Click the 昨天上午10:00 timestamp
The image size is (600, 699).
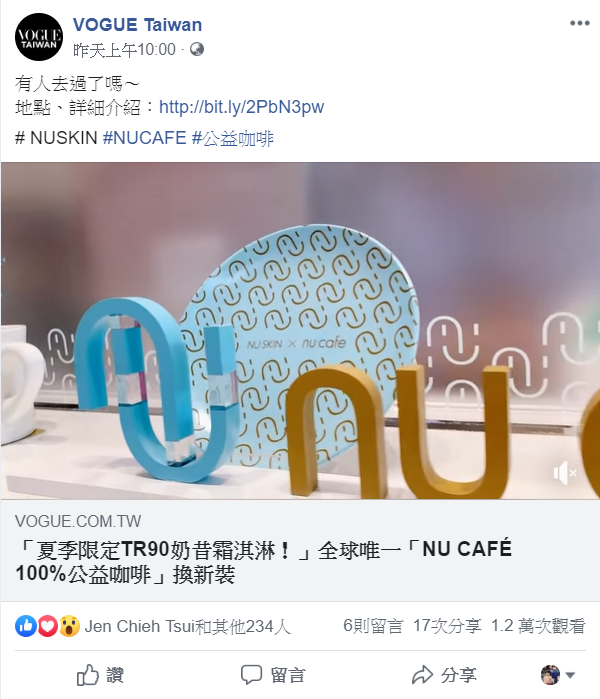pos(124,49)
